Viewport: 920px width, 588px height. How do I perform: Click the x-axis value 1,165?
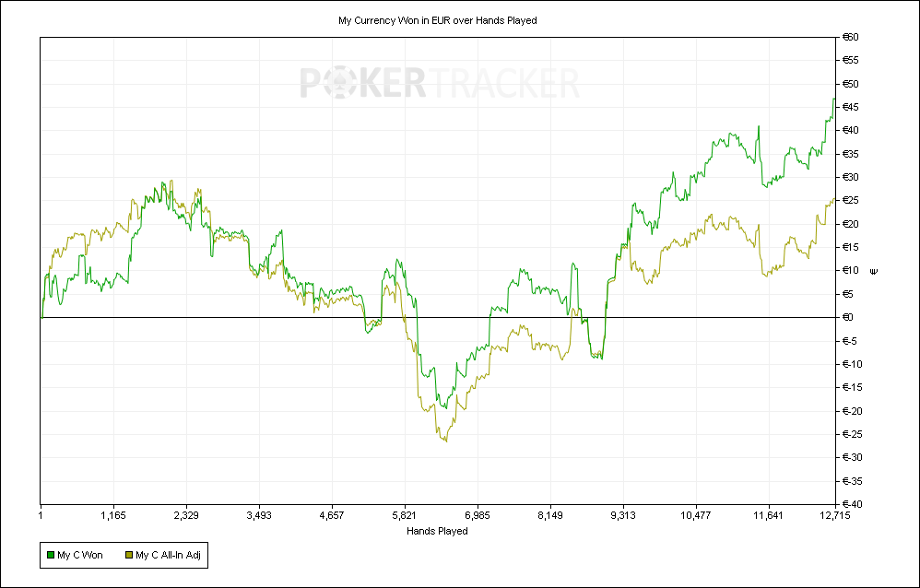click(x=113, y=516)
